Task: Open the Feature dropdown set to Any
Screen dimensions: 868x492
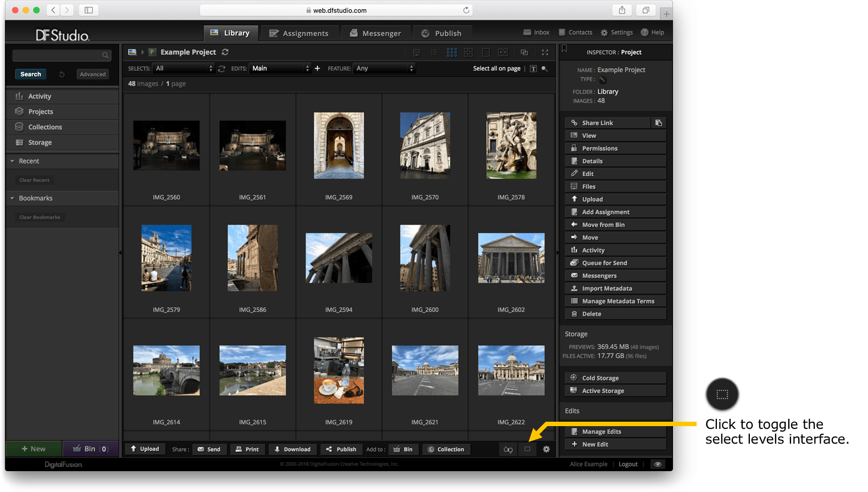Action: click(385, 69)
